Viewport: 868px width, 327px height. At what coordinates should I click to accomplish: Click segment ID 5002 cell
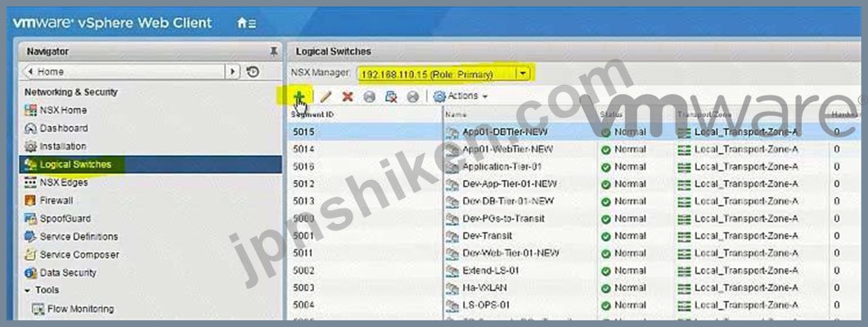click(304, 271)
